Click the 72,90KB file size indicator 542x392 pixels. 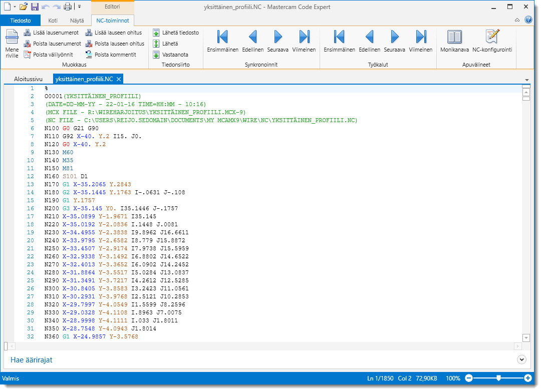click(x=427, y=378)
